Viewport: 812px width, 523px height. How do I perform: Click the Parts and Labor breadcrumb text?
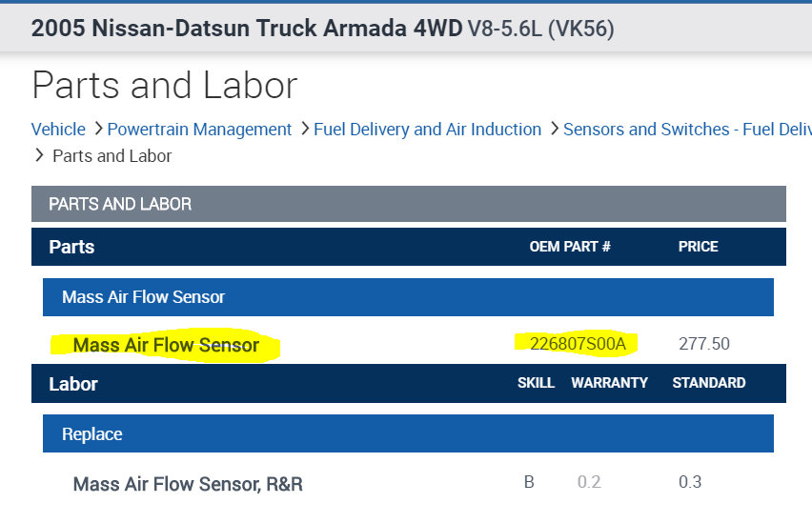[x=112, y=155]
